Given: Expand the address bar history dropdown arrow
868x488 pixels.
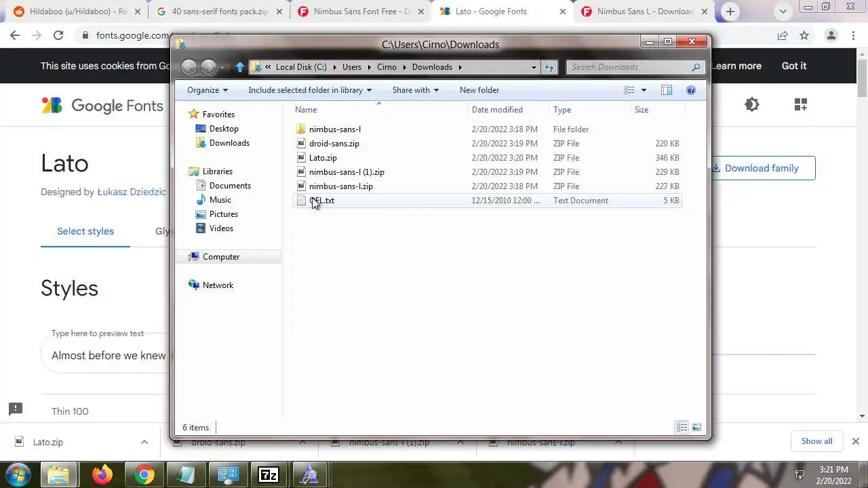Looking at the screenshot, I should coord(534,67).
